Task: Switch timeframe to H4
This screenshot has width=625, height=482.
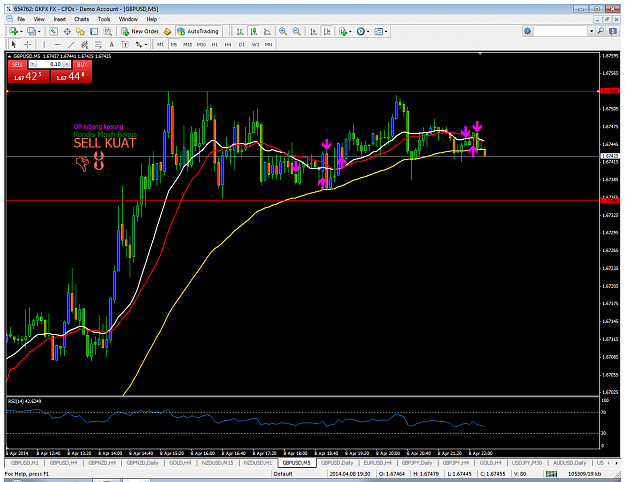Action: (228, 45)
